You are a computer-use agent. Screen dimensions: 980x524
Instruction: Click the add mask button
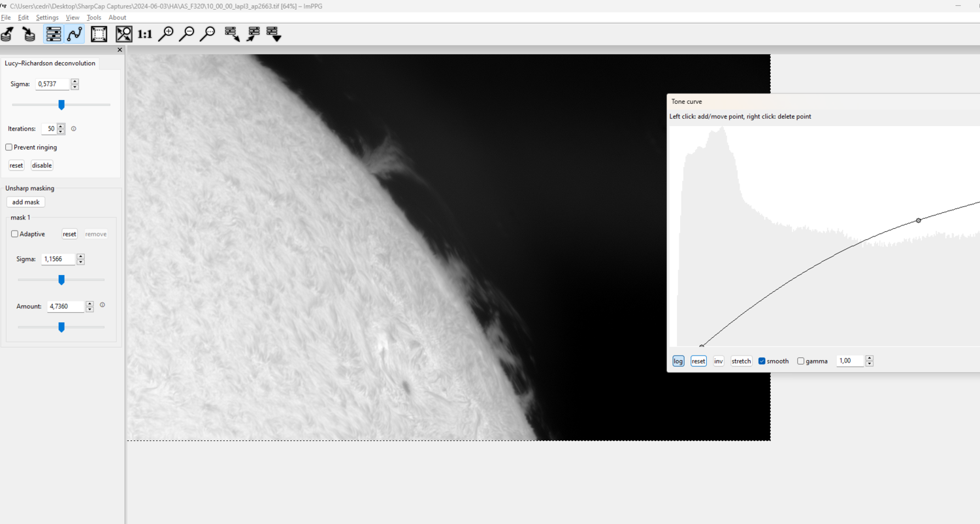point(26,202)
